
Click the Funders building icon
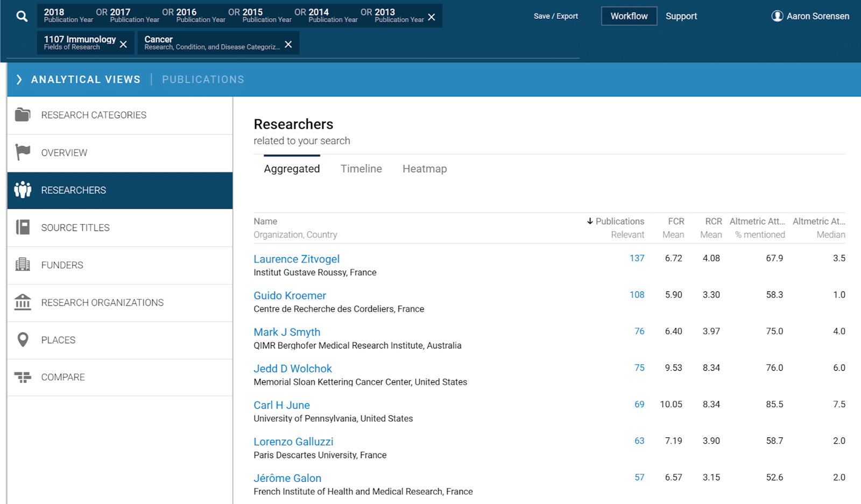pos(23,265)
